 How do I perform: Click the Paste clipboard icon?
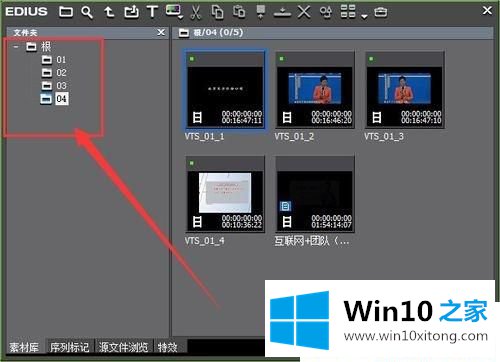(x=239, y=12)
